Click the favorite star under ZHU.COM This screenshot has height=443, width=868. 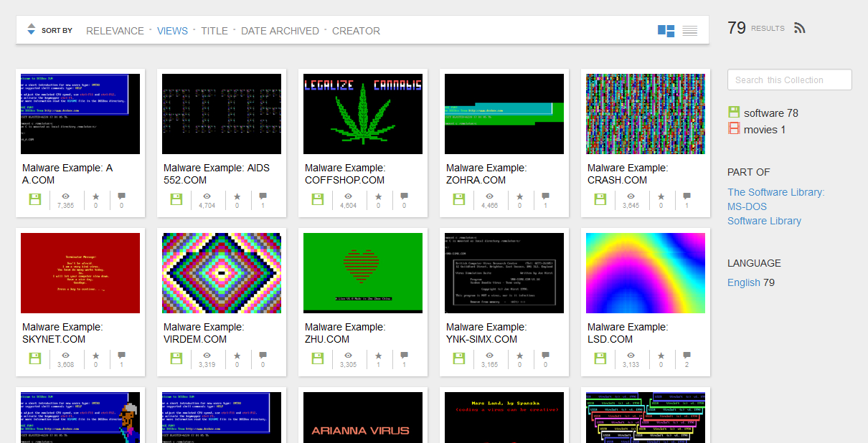click(x=379, y=355)
